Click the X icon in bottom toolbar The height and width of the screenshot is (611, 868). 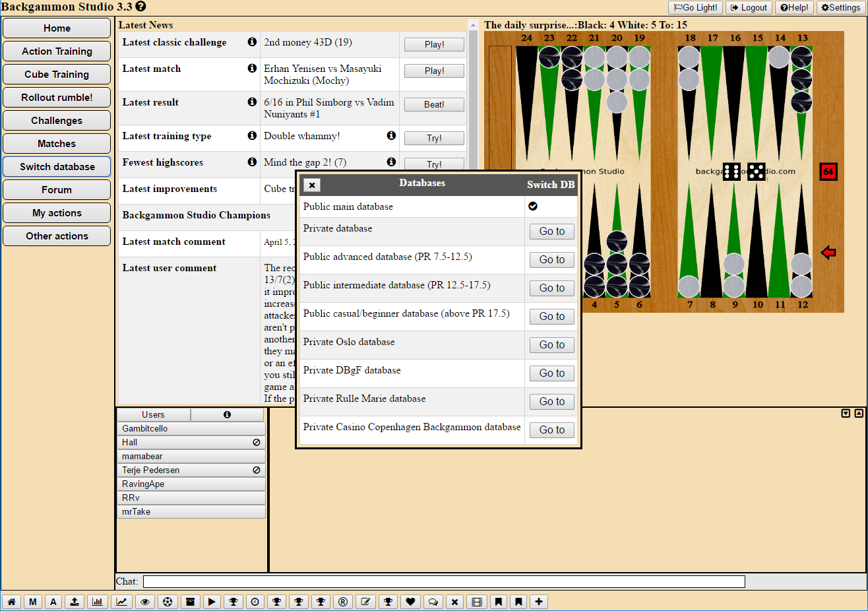click(454, 602)
